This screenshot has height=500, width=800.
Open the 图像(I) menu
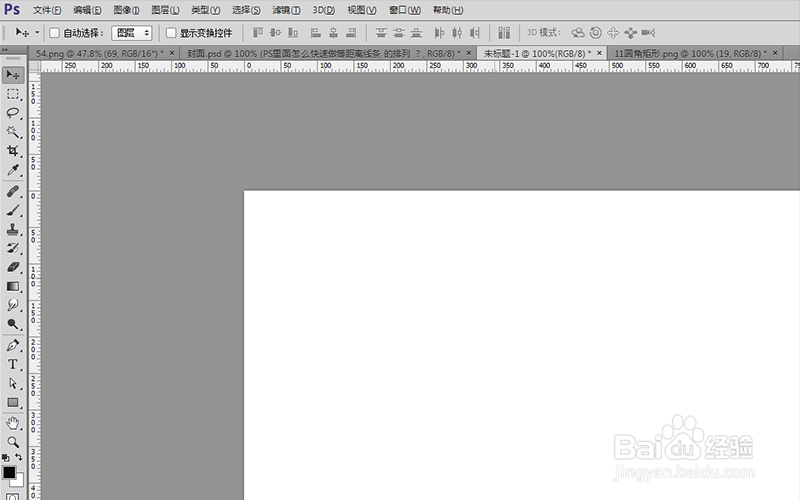127,10
